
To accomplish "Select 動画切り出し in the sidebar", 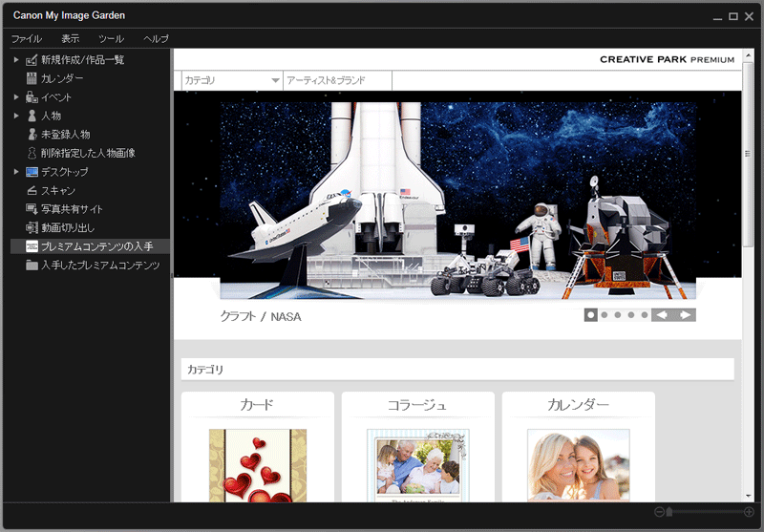I will (90, 227).
